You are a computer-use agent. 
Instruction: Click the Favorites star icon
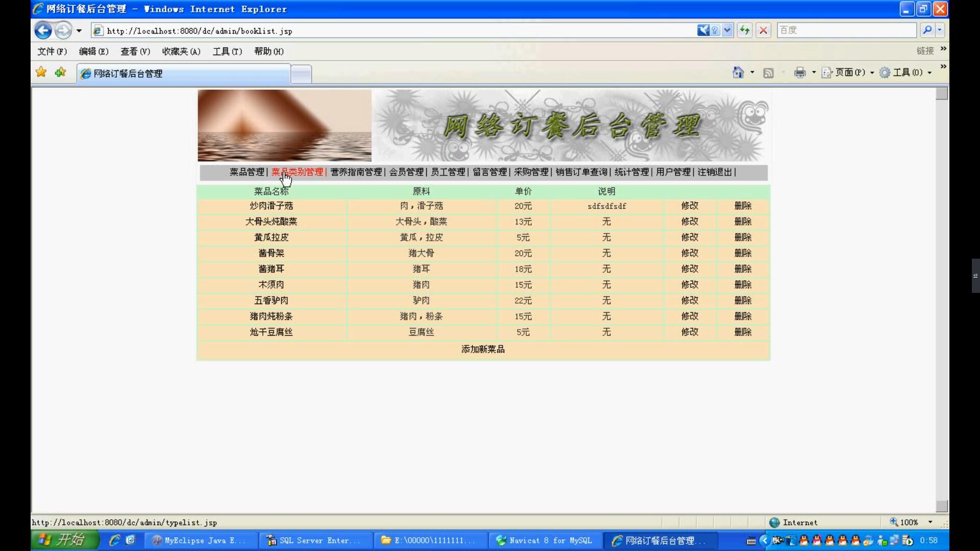41,72
